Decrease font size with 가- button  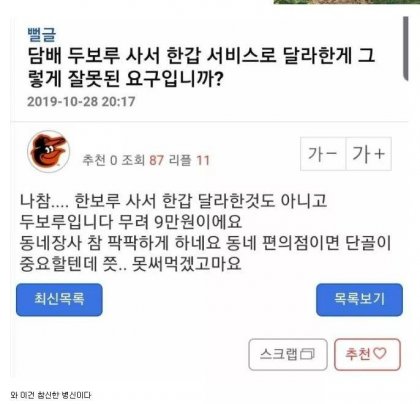pos(323,154)
